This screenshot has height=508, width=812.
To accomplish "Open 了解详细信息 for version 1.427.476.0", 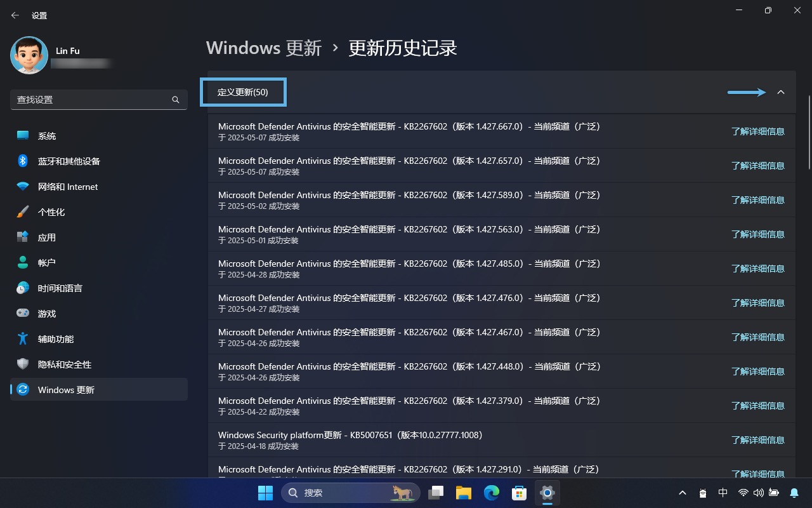I will pos(758,303).
